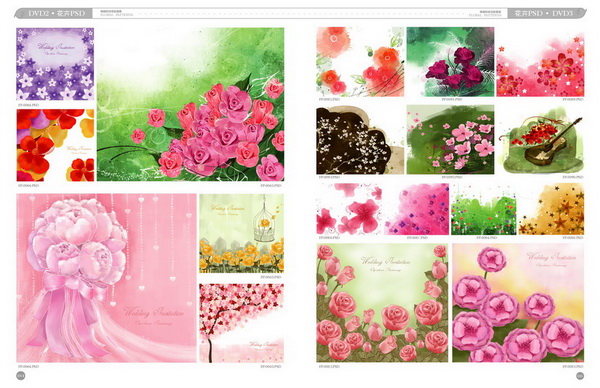Click the page number circle at bottom left
The width and height of the screenshot is (600, 388).
point(21,376)
